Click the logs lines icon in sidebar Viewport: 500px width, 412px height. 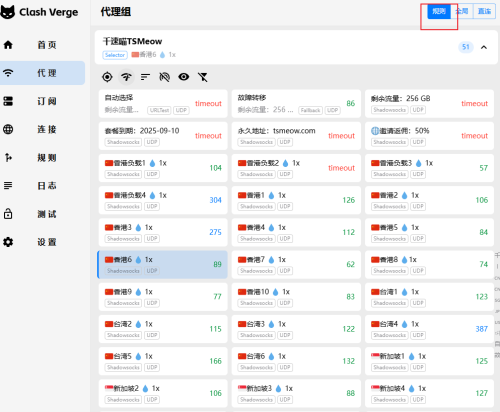click(x=8, y=185)
